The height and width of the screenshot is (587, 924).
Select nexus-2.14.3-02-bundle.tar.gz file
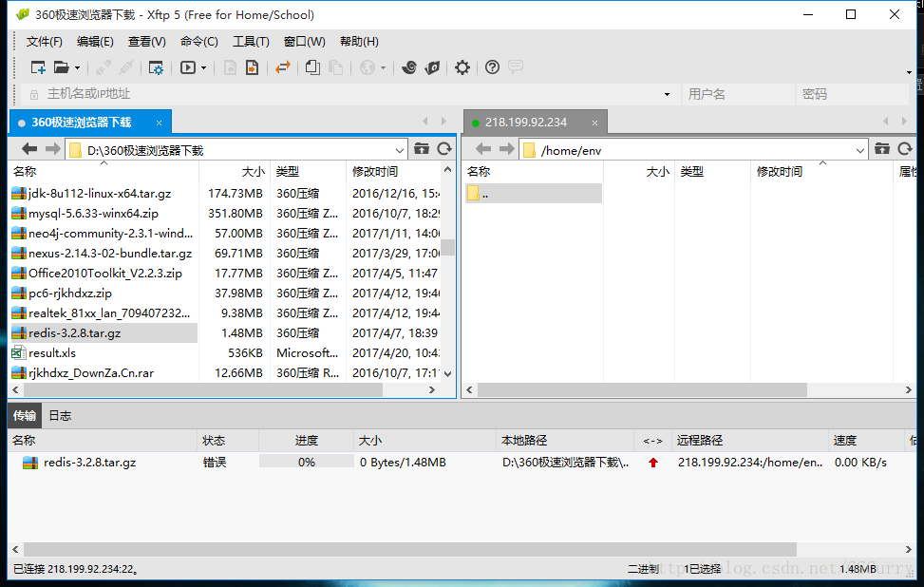coord(110,254)
